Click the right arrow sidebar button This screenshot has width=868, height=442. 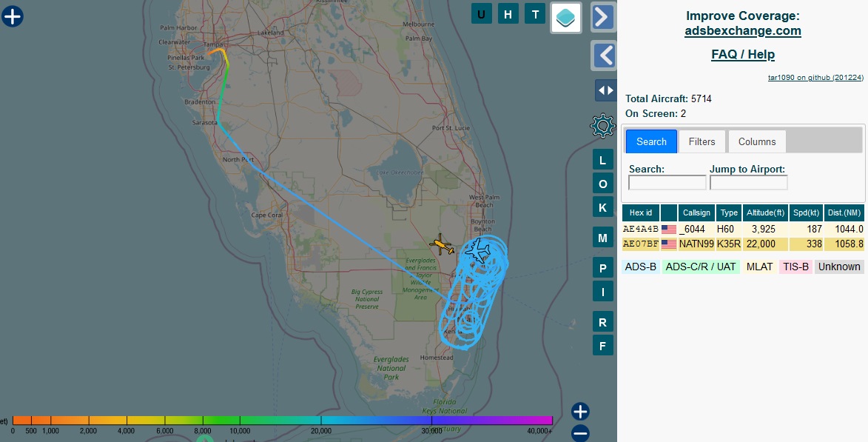click(603, 16)
